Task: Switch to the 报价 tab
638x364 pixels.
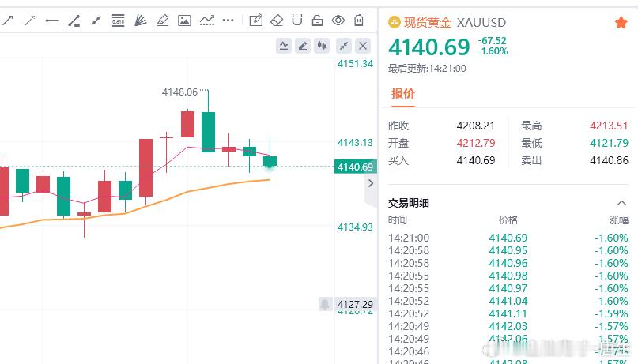Action: (x=403, y=94)
